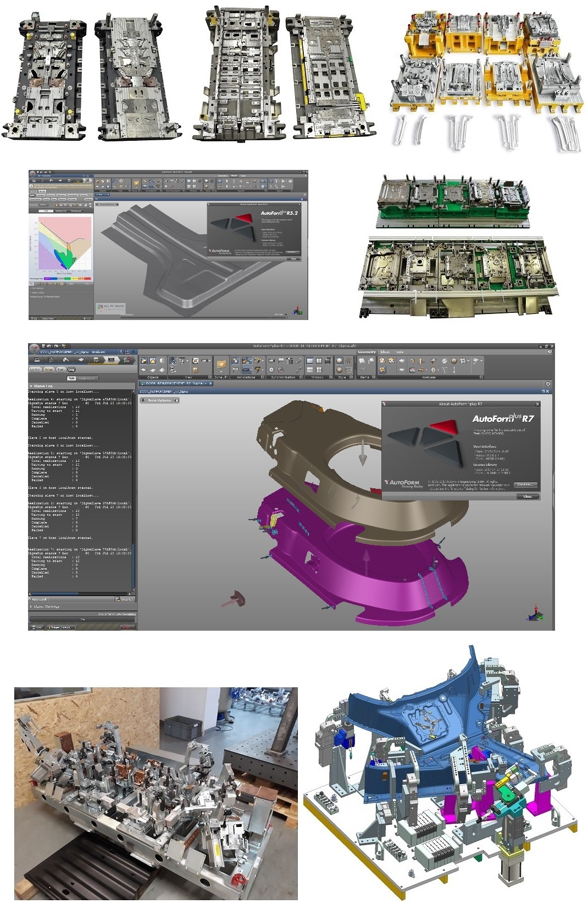Toggle the Log pill in the stage sub-bar
This screenshot has width=588, height=904.
pos(71,370)
